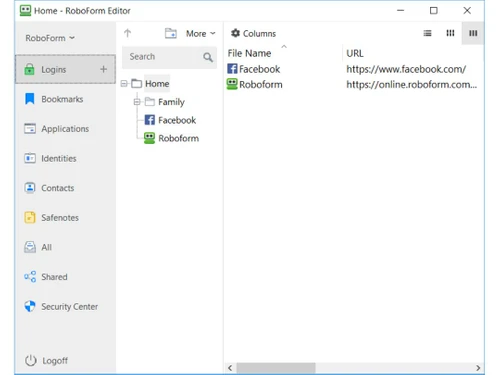Click the online.roboform.com URL cell
The width and height of the screenshot is (500, 375).
coord(412,85)
